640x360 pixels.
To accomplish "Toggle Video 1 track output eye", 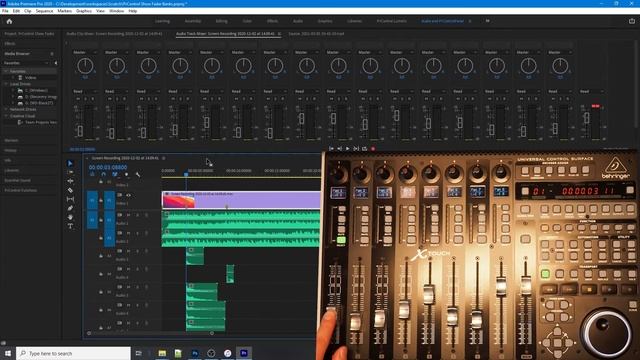I will point(129,195).
